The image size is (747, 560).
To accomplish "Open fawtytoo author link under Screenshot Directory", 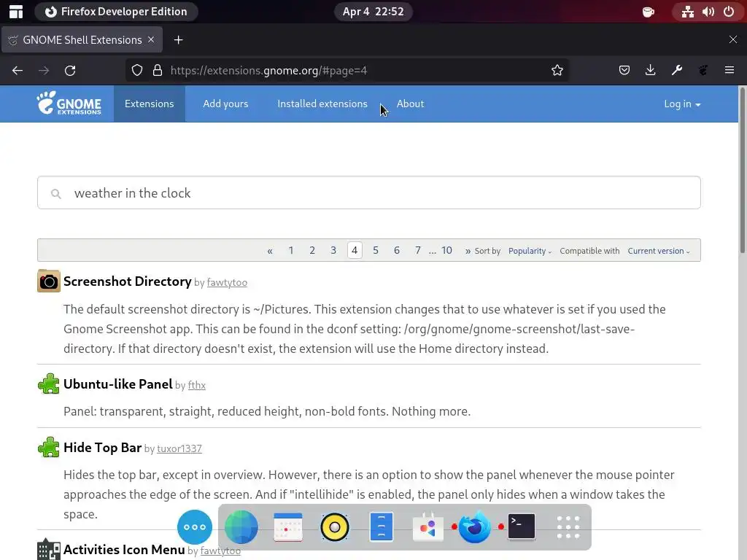I will coord(227,282).
